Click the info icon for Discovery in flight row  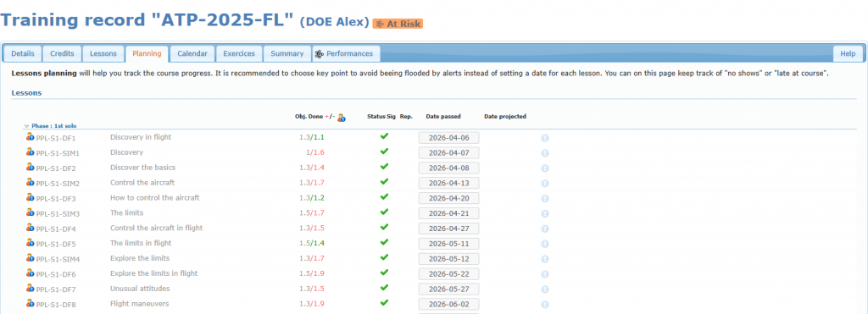pos(545,138)
